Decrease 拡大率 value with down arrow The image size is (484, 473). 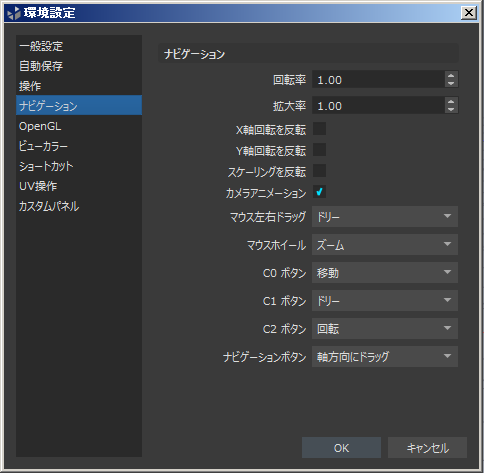coord(451,109)
